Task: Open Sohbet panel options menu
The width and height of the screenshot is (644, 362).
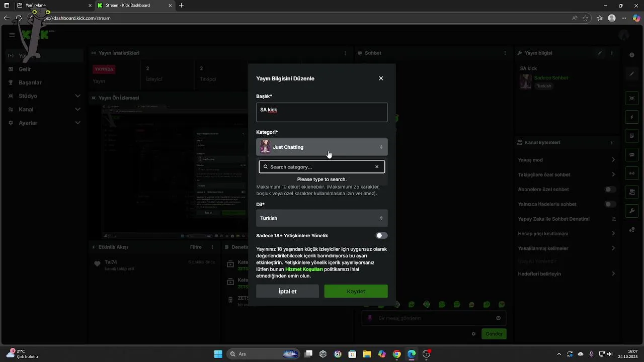Action: coord(505,53)
